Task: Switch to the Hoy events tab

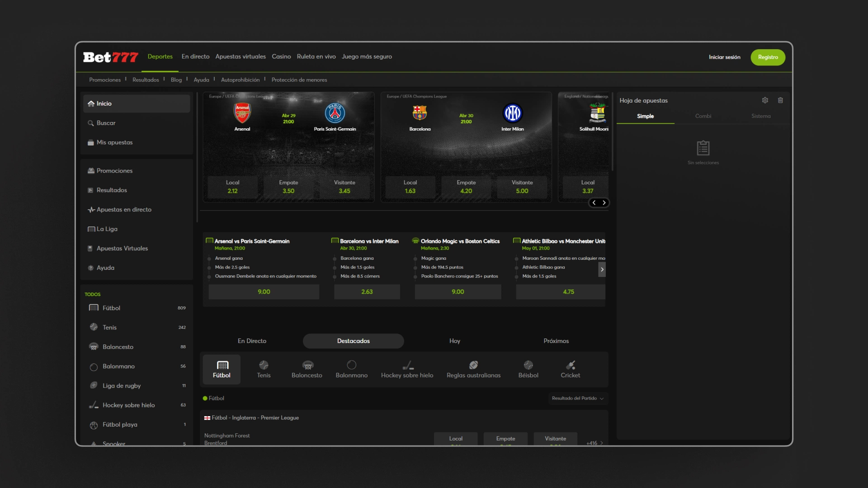Action: tap(455, 341)
